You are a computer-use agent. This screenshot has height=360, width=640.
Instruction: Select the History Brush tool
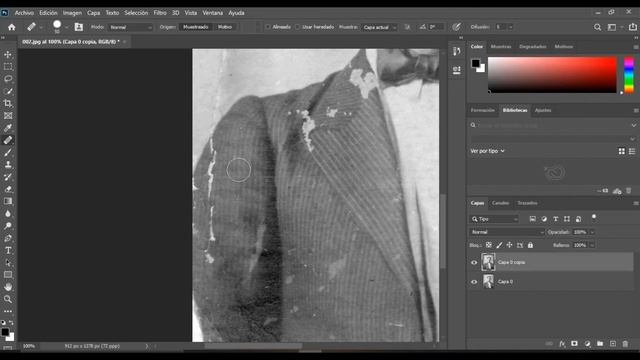click(x=8, y=177)
